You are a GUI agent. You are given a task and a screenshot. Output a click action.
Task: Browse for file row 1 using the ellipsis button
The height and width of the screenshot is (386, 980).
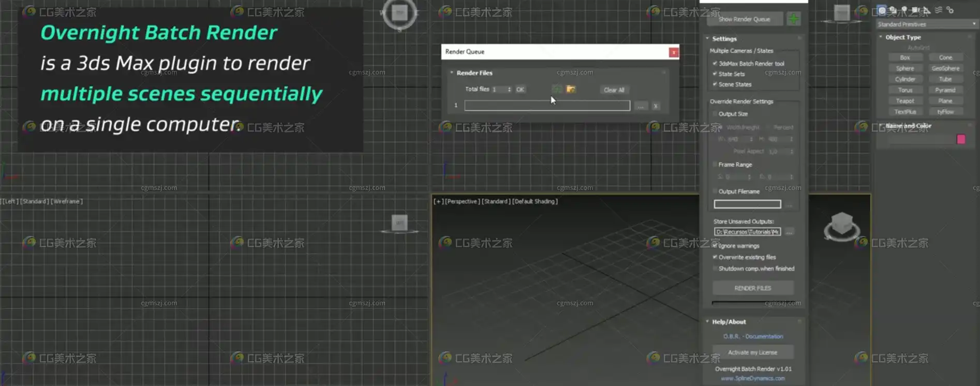[x=641, y=106]
